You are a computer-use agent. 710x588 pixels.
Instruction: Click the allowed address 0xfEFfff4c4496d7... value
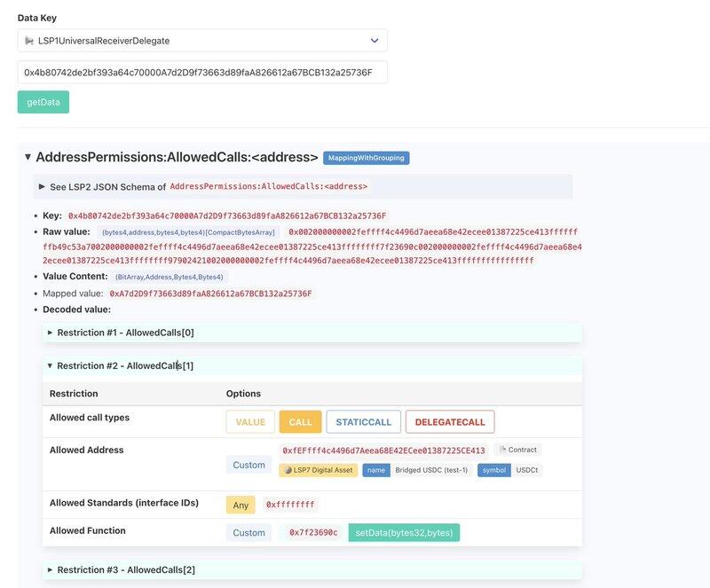pos(383,451)
